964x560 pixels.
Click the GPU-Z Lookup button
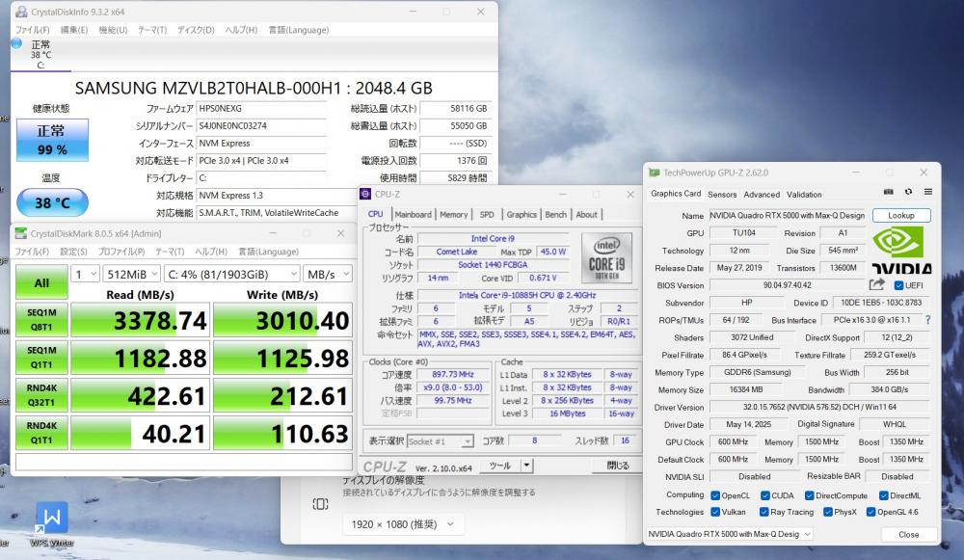click(x=900, y=215)
